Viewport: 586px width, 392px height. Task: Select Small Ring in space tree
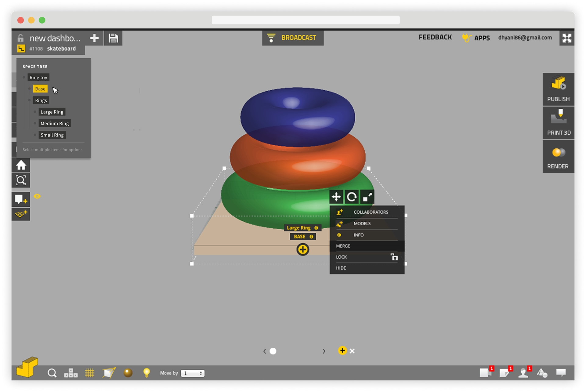pyautogui.click(x=52, y=135)
